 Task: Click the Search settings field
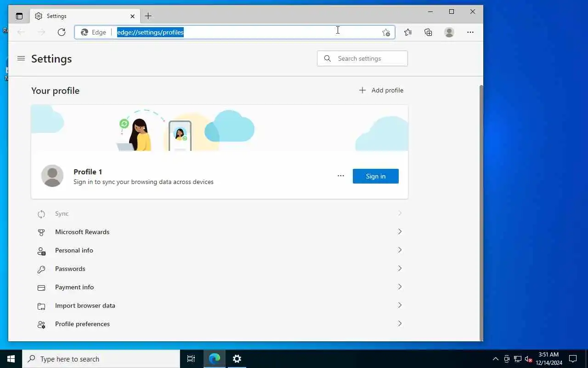pos(362,58)
